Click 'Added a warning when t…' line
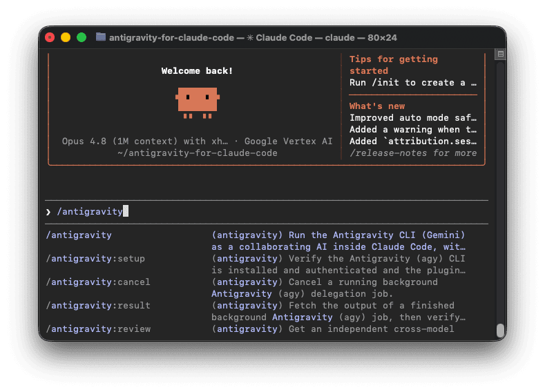Image resolution: width=545 pixels, height=392 pixels. coord(413,130)
